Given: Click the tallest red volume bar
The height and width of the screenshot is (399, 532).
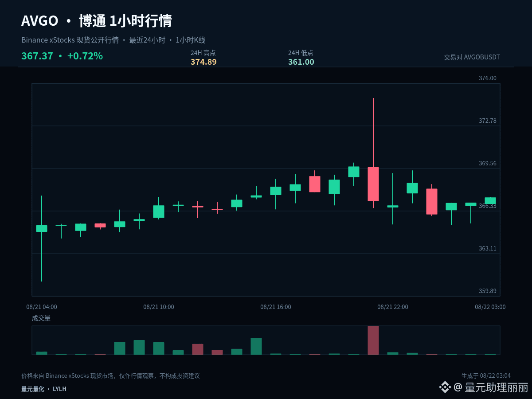Looking at the screenshot, I should pos(373,340).
